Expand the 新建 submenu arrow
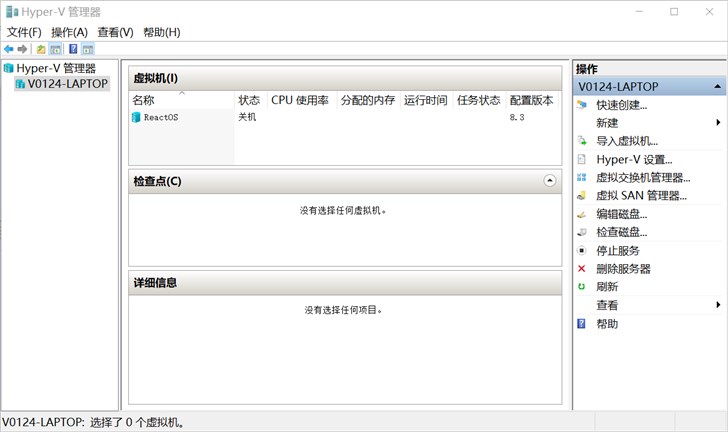The width and height of the screenshot is (728, 432). click(x=718, y=123)
